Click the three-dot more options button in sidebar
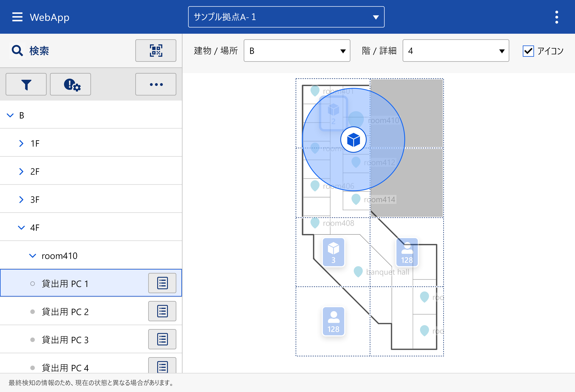 coord(156,84)
